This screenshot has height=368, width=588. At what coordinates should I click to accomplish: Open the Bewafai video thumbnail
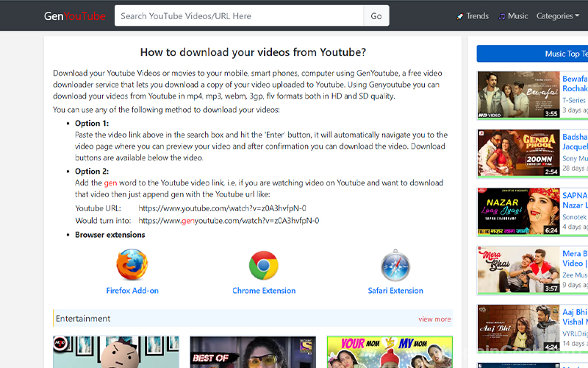click(519, 95)
